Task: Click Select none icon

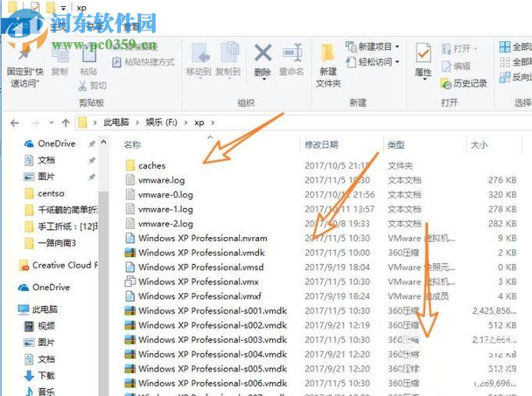Action: coord(505,62)
